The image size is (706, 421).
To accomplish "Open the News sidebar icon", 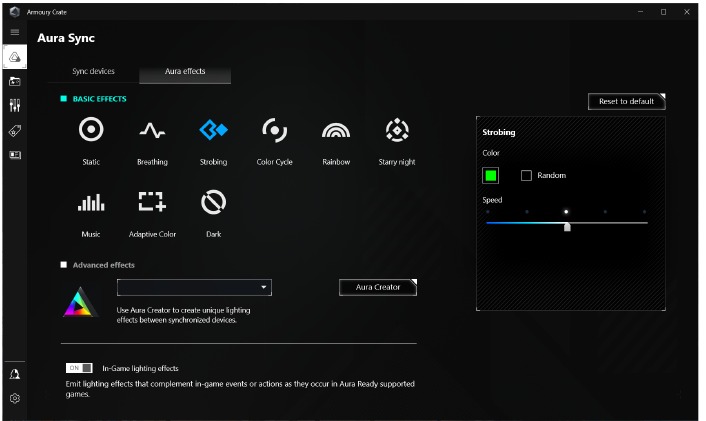I will pyautogui.click(x=15, y=155).
